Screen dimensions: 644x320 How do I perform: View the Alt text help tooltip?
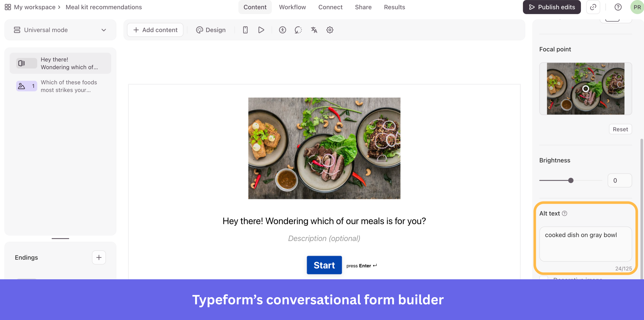point(564,213)
